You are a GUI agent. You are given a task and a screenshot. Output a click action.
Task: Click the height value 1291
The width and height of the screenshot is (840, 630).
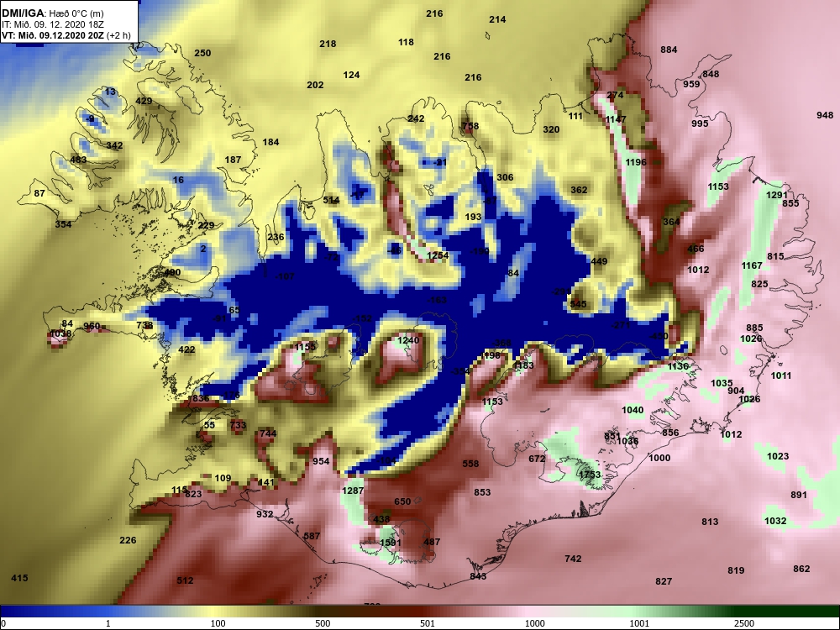coord(777,196)
